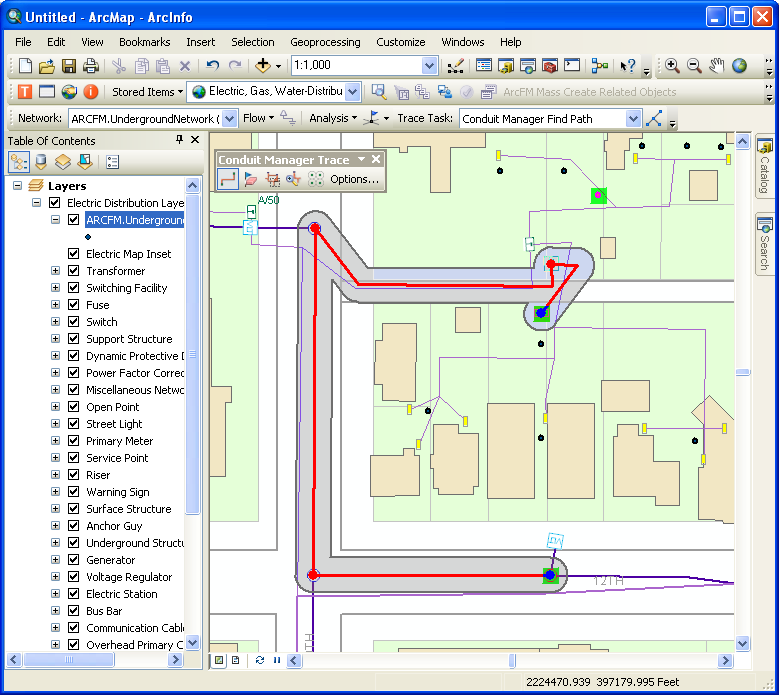
Task: Collapse the Layers root node
Action: 17,186
